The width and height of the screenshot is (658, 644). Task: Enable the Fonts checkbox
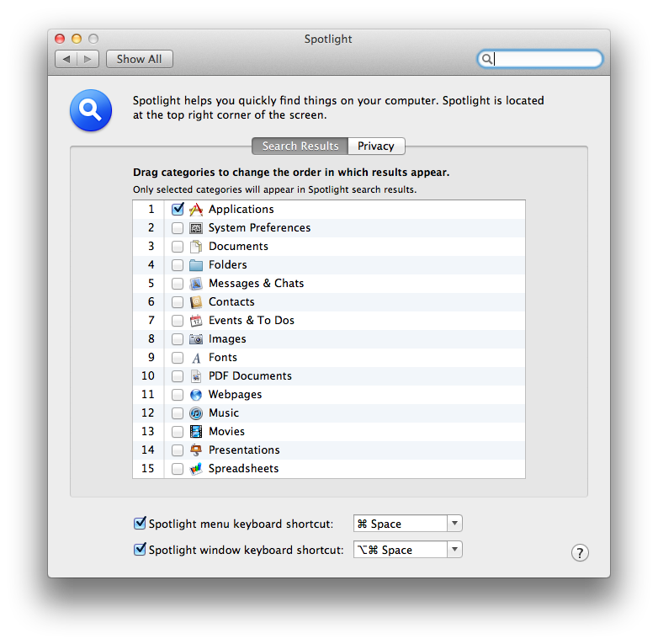[178, 358]
